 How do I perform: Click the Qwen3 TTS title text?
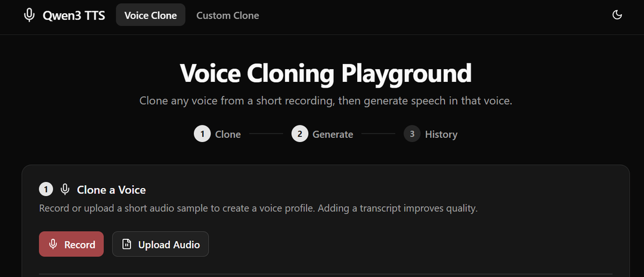coord(74,16)
